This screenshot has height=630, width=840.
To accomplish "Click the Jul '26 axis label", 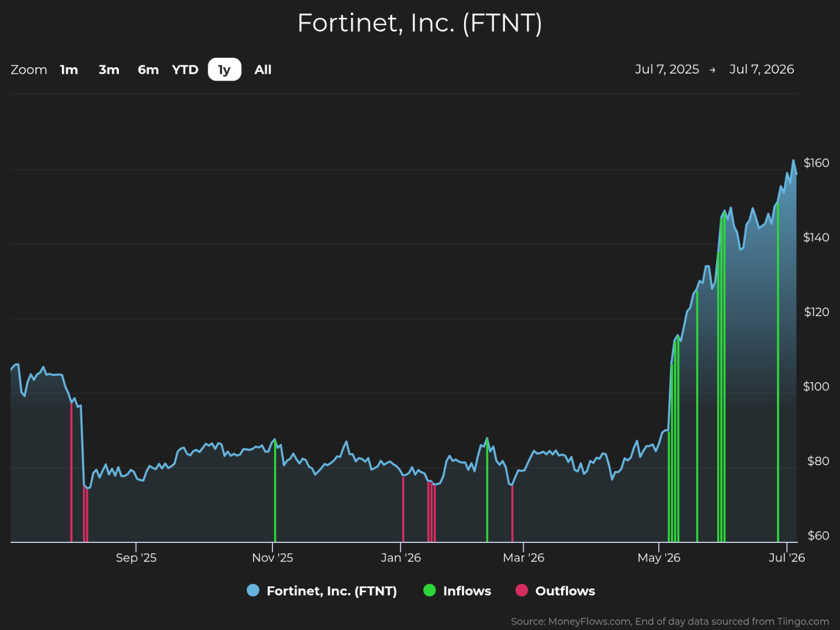I will (787, 558).
